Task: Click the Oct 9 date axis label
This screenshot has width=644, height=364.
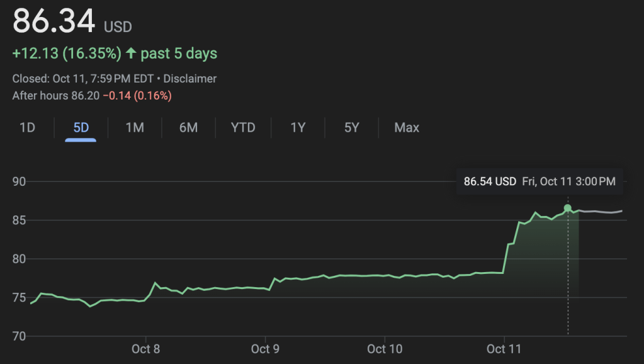Action: [x=265, y=349]
